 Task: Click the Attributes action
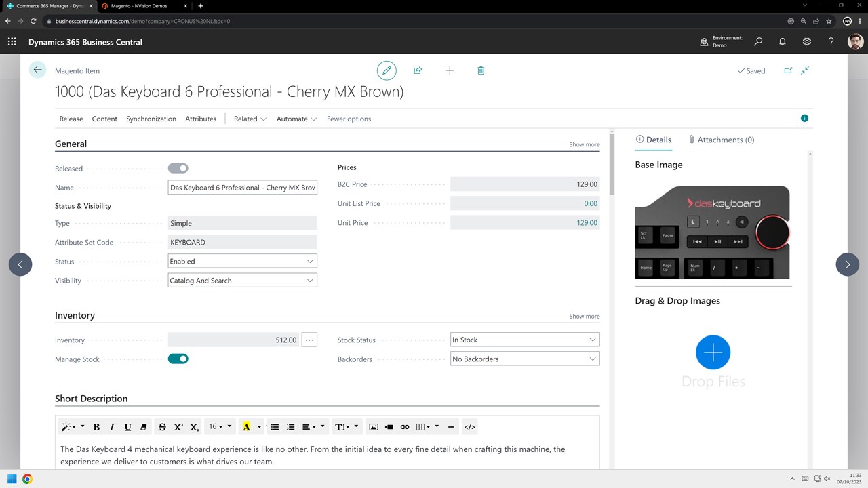pyautogui.click(x=201, y=119)
